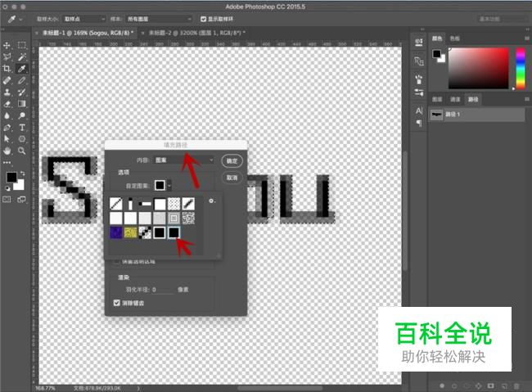The image size is (532, 392).
Task: Select the Type tool
Action: coord(22,128)
